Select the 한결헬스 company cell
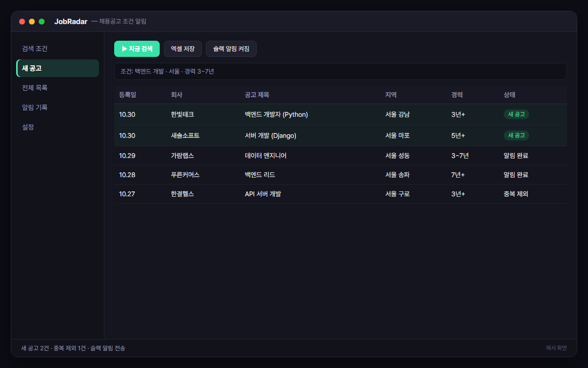This screenshot has height=368, width=588. (182, 194)
